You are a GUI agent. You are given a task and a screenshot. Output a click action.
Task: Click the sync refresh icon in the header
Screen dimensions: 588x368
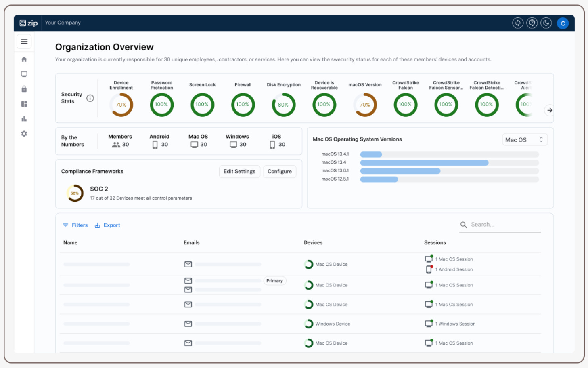[518, 23]
